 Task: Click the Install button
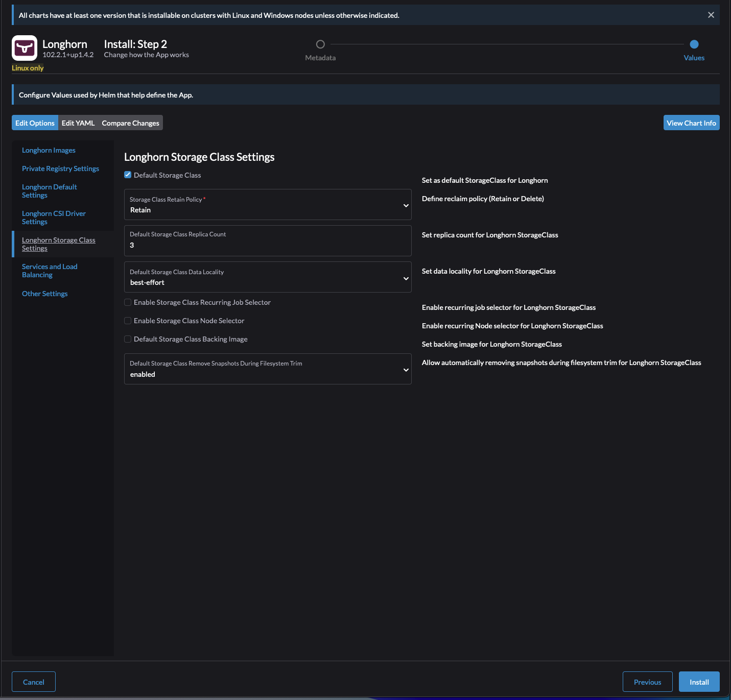tap(699, 682)
